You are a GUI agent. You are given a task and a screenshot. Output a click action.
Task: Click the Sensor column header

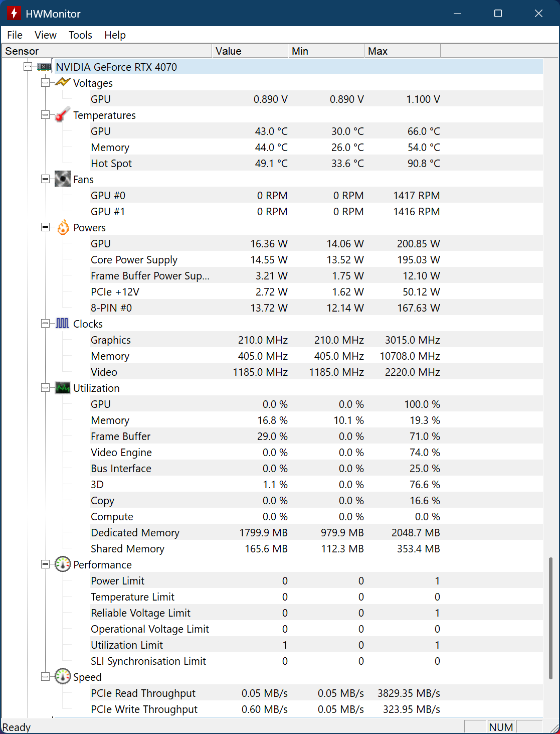pyautogui.click(x=107, y=51)
